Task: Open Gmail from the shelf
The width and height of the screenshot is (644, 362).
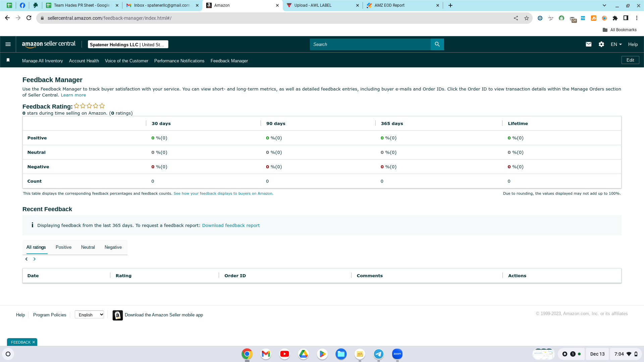Action: 266,354
